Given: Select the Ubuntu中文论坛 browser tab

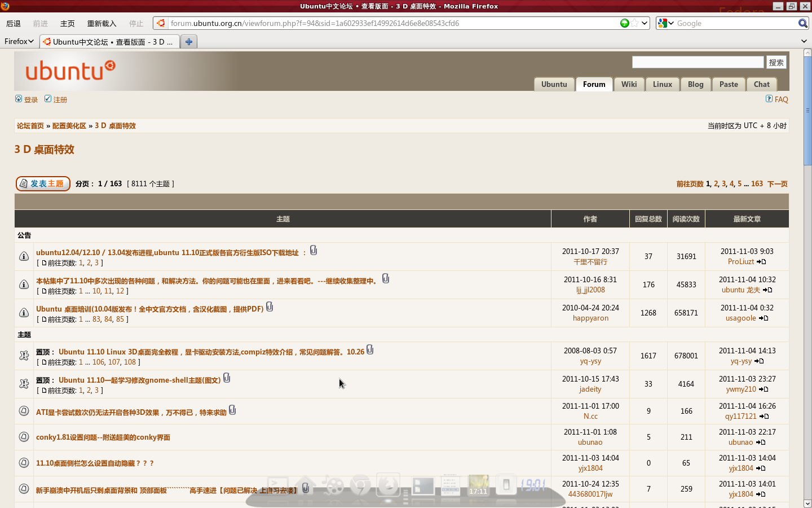Looking at the screenshot, I should click(109, 42).
